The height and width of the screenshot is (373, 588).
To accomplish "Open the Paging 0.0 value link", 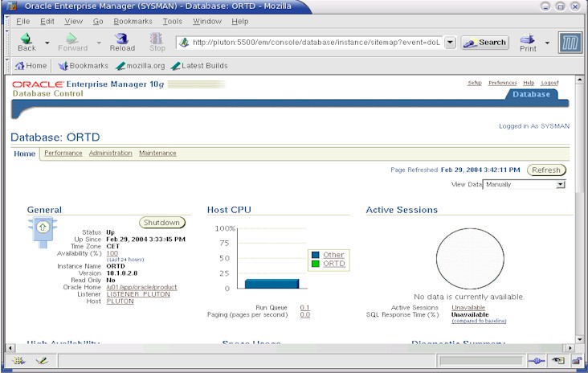I will coord(305,315).
